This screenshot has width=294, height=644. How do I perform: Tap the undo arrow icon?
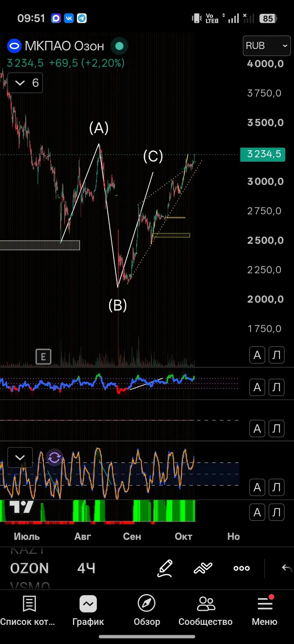tap(287, 568)
